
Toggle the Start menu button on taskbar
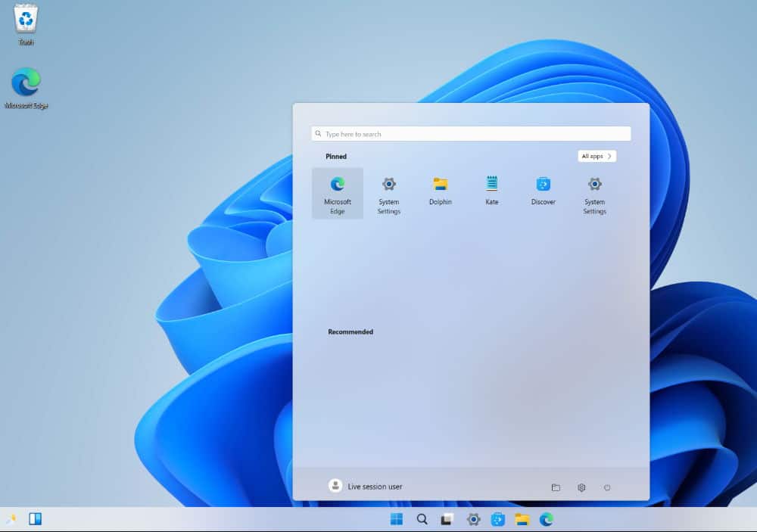[x=397, y=519]
